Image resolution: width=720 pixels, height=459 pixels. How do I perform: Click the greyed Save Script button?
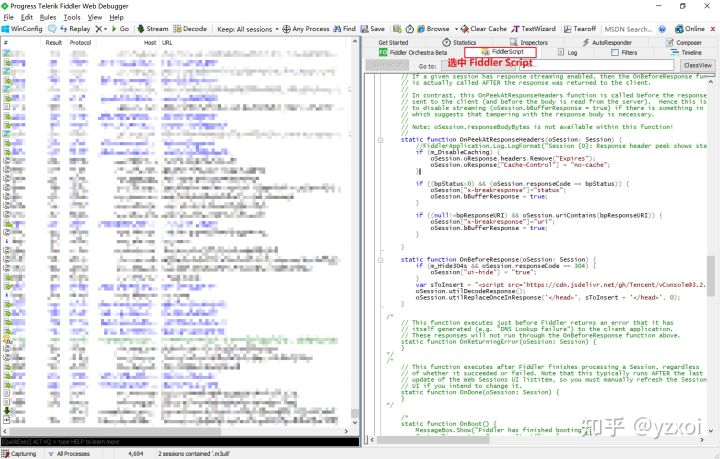(x=388, y=65)
